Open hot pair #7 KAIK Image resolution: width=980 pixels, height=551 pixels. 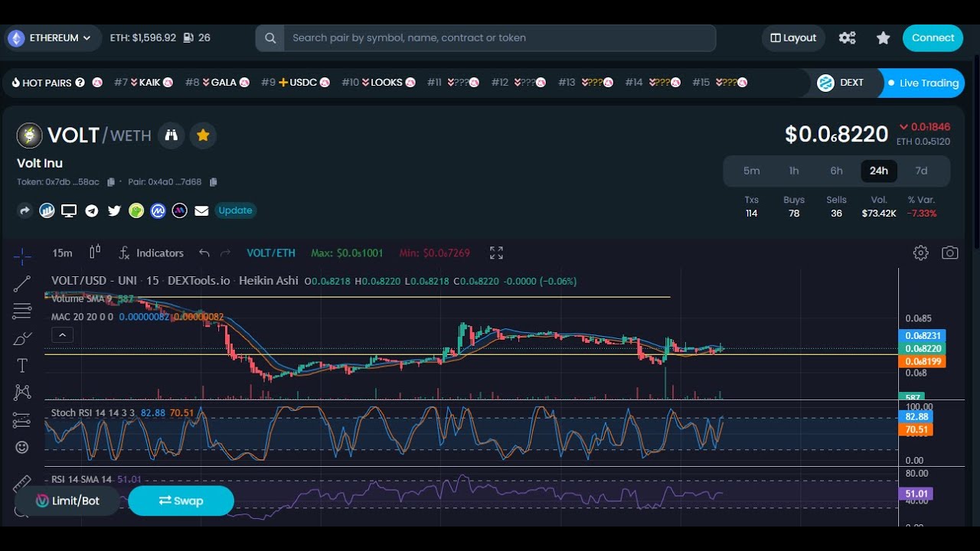coord(144,83)
